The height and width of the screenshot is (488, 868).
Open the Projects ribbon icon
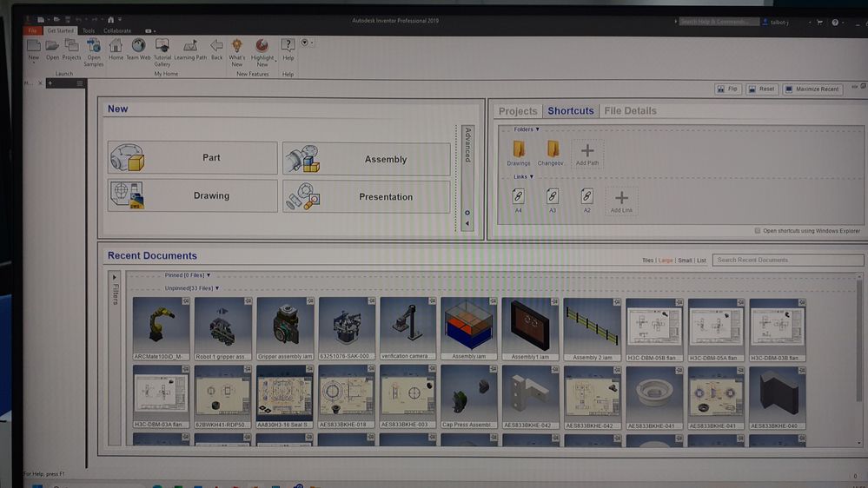coord(71,49)
